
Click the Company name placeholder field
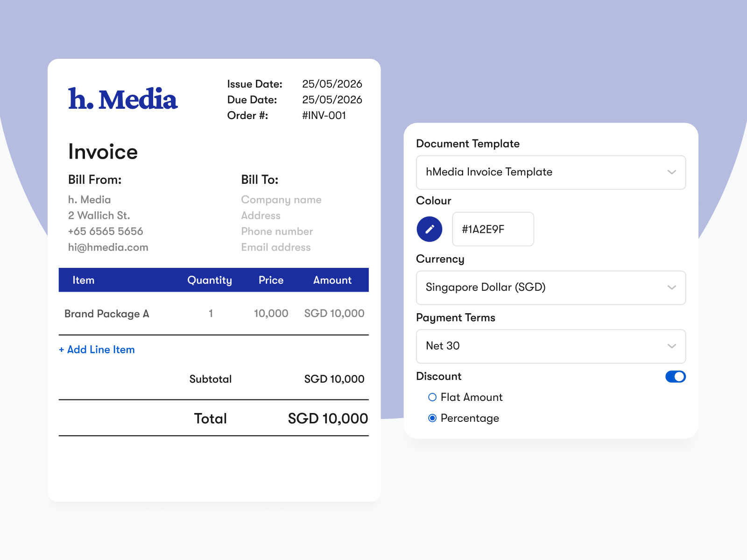pyautogui.click(x=281, y=200)
